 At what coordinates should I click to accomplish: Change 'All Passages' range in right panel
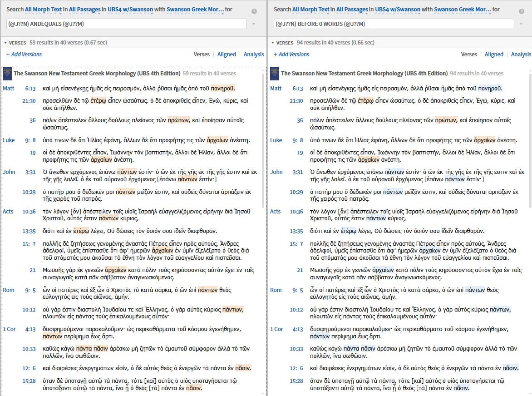[x=352, y=10]
